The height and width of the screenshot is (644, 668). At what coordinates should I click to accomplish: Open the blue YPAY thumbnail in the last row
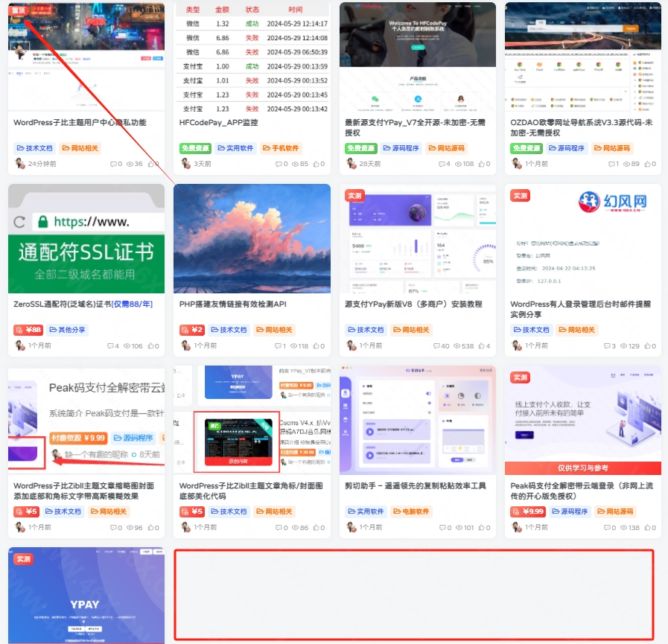click(86, 596)
